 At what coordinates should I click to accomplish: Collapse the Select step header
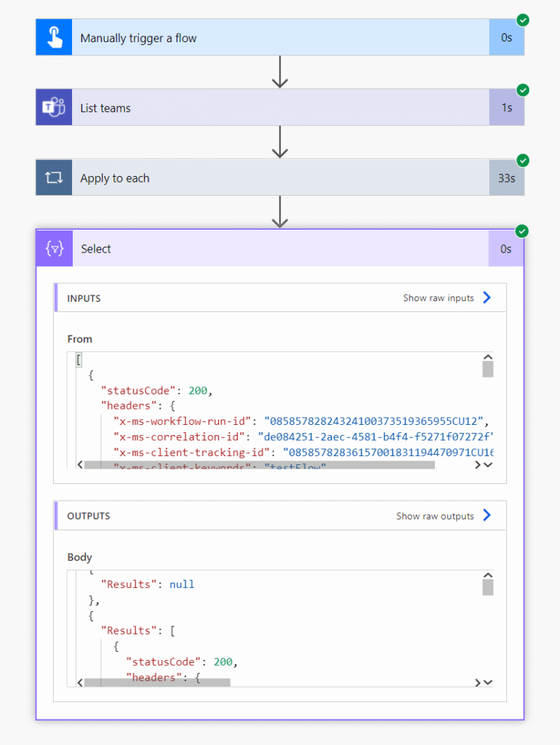coord(280,249)
